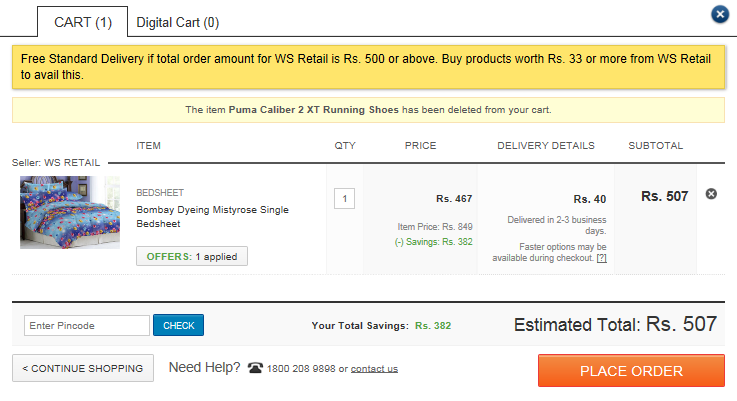
Task: Click the phone icon beside Need Help
Action: click(x=255, y=368)
